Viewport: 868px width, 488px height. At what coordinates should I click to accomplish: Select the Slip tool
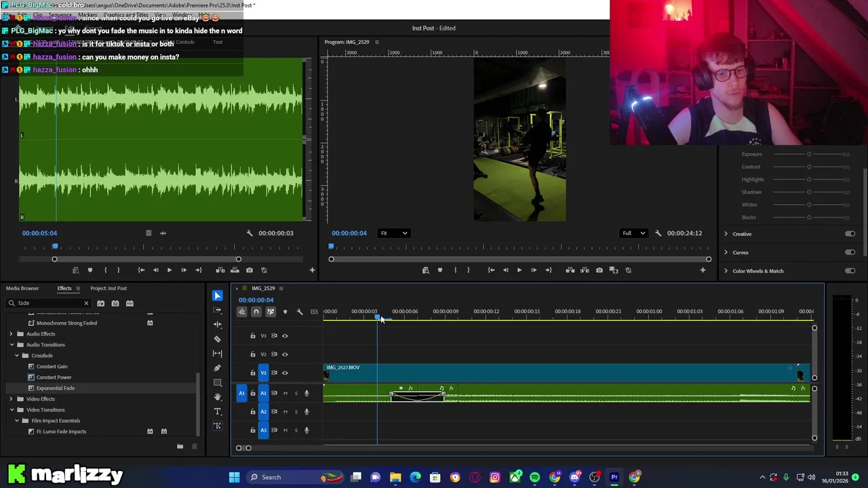[x=217, y=353]
